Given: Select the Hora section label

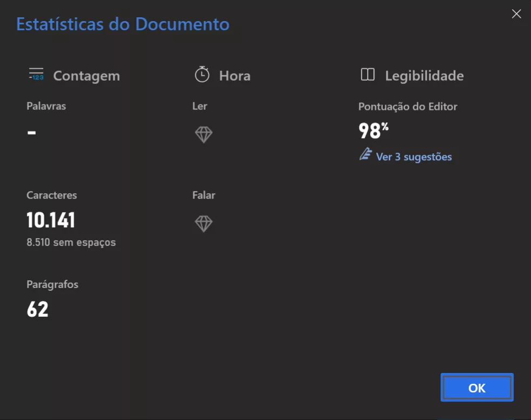Looking at the screenshot, I should tap(234, 76).
